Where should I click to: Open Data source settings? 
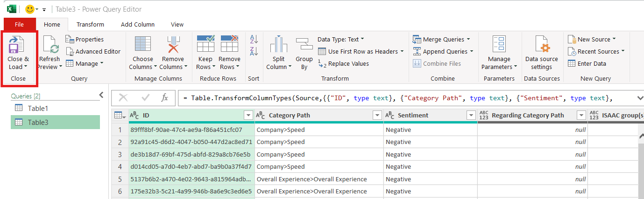[541, 46]
